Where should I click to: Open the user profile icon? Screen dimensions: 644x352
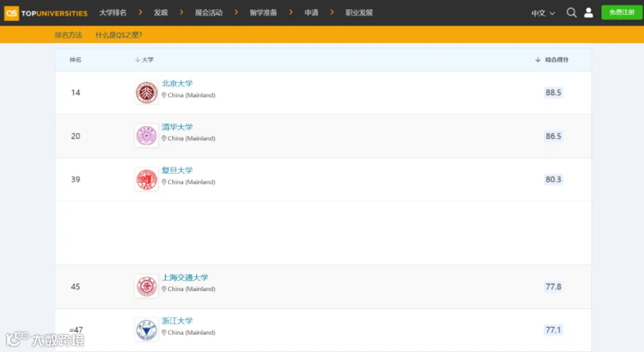pos(589,13)
